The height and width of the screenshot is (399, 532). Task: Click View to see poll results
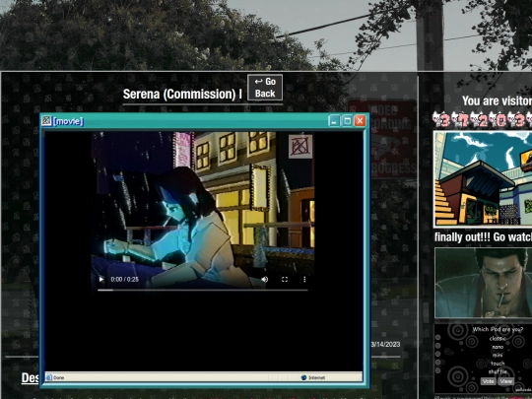(505, 381)
